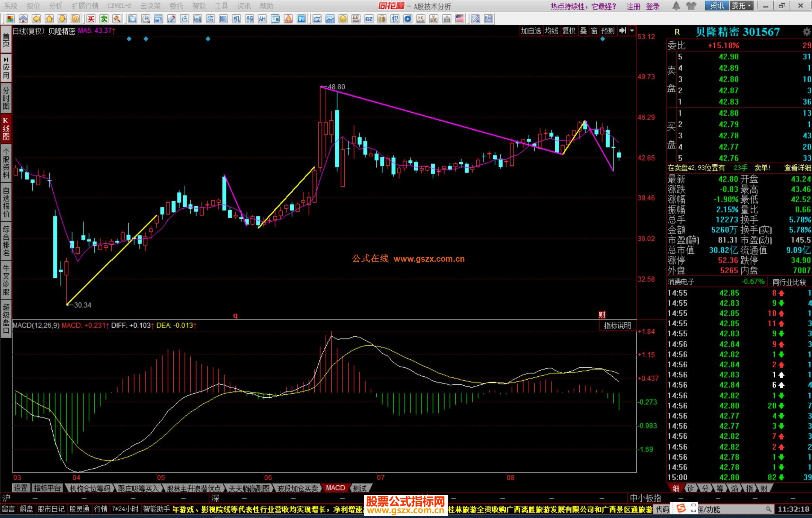The width and height of the screenshot is (812, 518).
Task: Toggle 均线 moving average display
Action: click(x=551, y=31)
